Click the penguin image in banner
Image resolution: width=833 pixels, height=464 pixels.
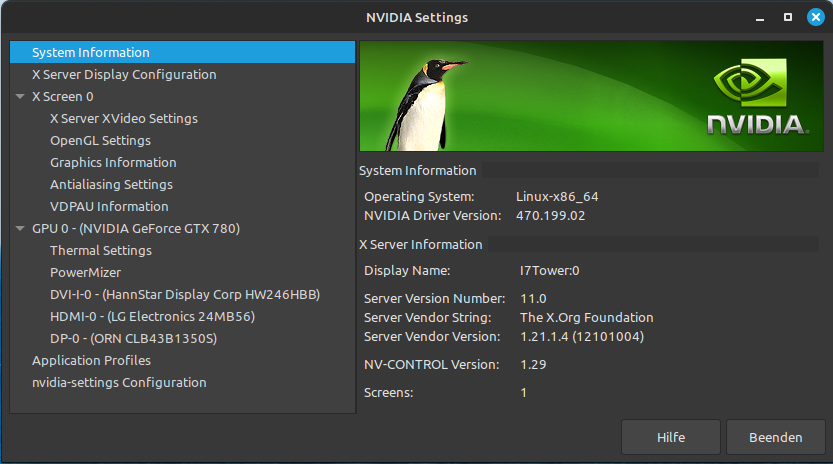point(425,105)
